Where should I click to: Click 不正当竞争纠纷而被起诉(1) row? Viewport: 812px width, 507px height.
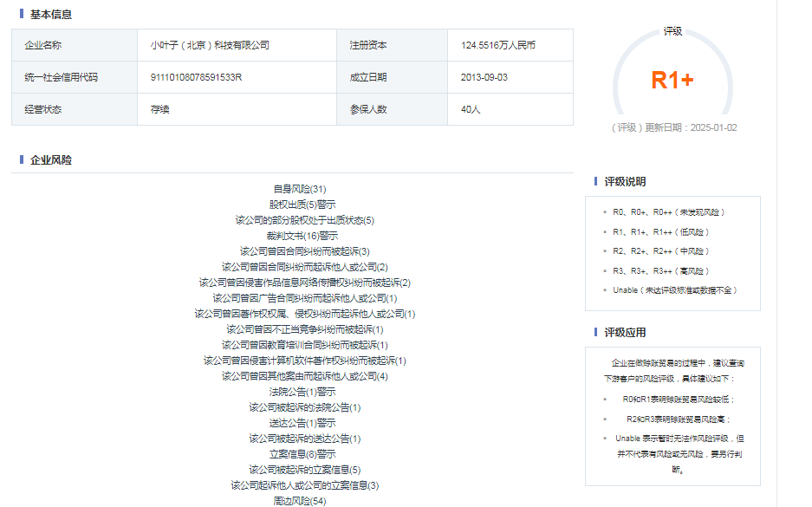304,328
